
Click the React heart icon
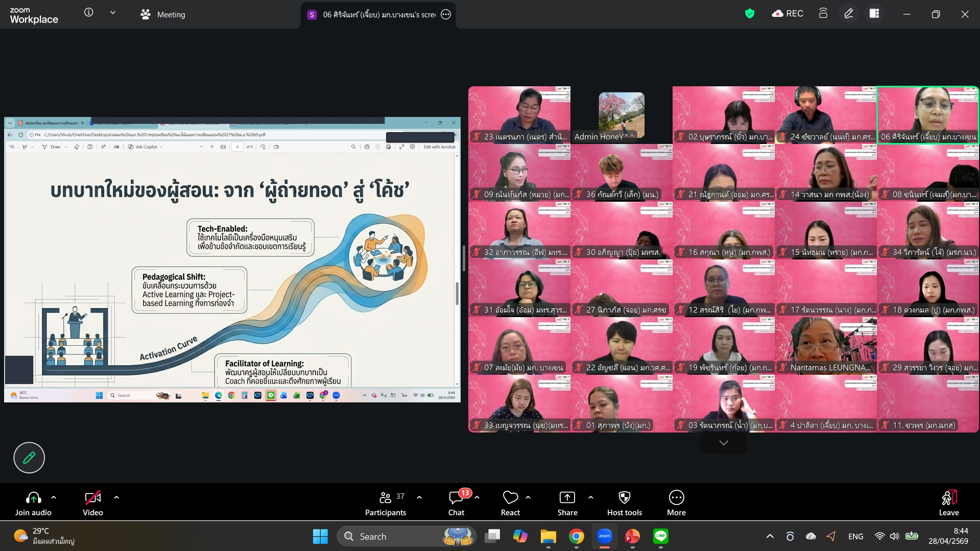click(510, 503)
